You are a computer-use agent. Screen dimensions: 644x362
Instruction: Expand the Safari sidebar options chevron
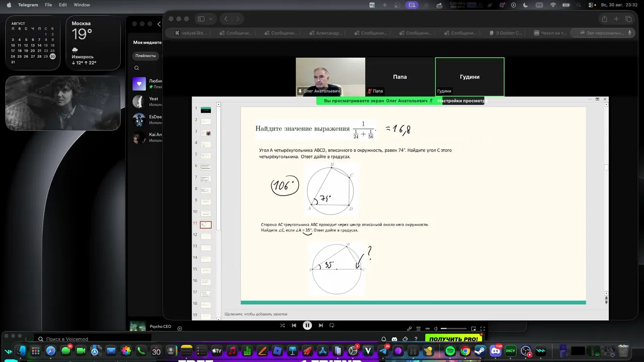[211, 19]
